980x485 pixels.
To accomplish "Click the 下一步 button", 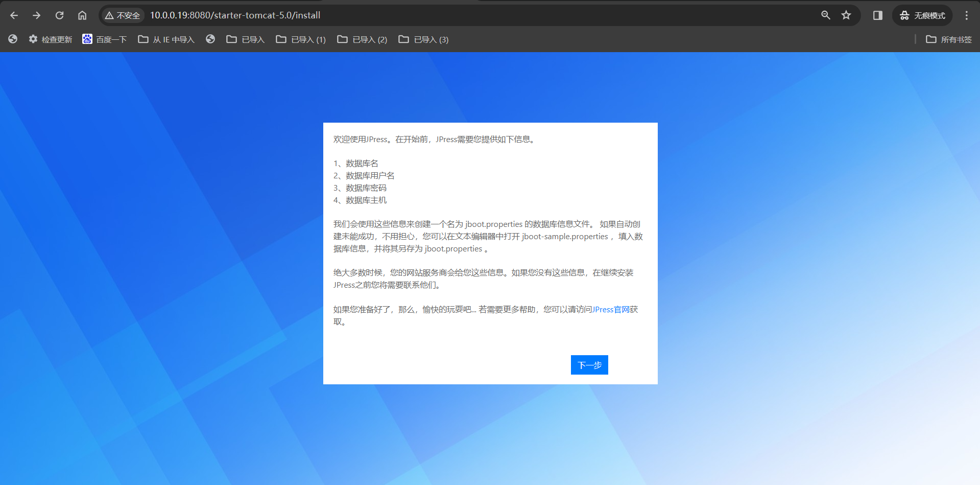I will [589, 365].
